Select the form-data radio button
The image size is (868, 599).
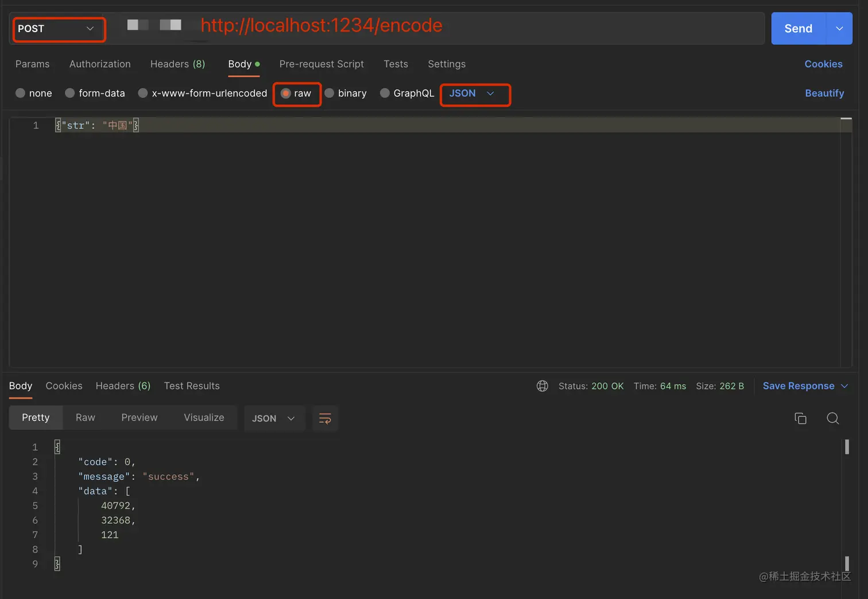pos(70,93)
